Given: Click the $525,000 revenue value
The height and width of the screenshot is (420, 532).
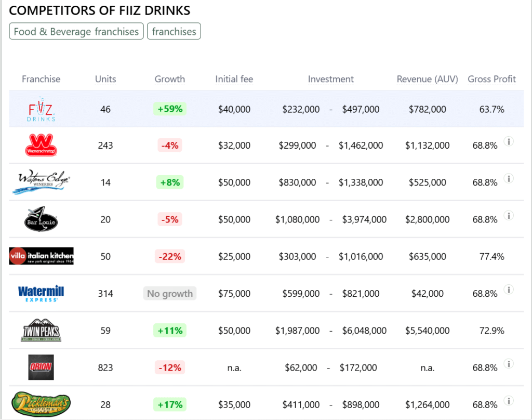Looking at the screenshot, I should coord(428,182).
